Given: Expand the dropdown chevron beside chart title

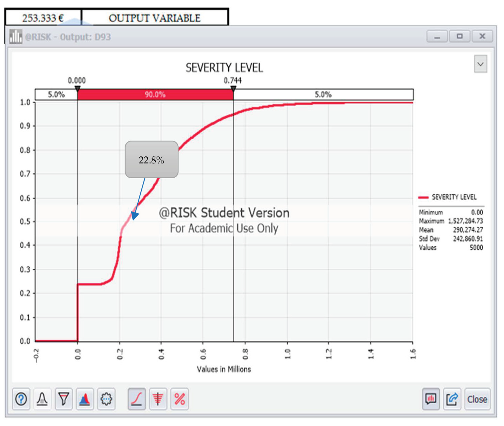Looking at the screenshot, I should pyautogui.click(x=481, y=64).
